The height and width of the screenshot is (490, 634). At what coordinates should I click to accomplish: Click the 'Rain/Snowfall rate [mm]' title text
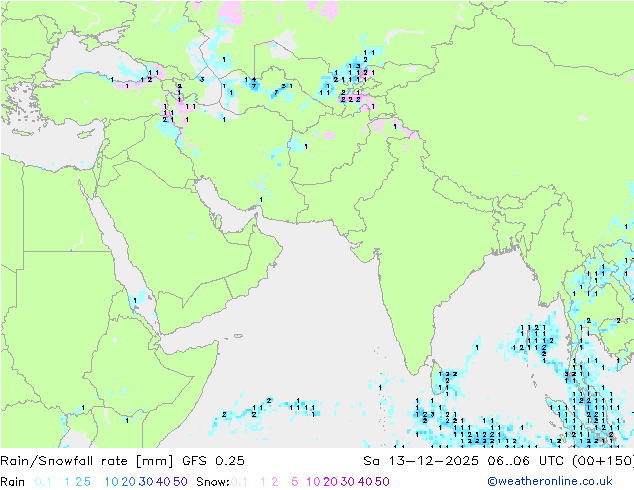87,461
